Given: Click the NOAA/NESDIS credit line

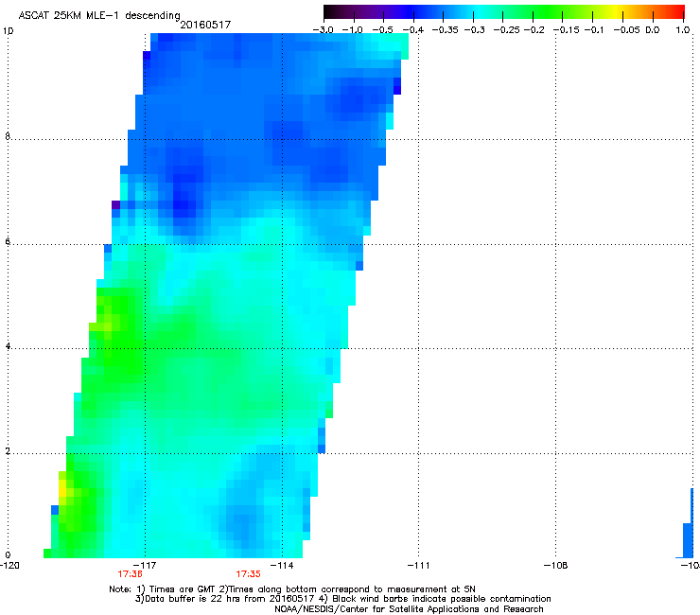Looking at the screenshot, I should click(x=409, y=609).
